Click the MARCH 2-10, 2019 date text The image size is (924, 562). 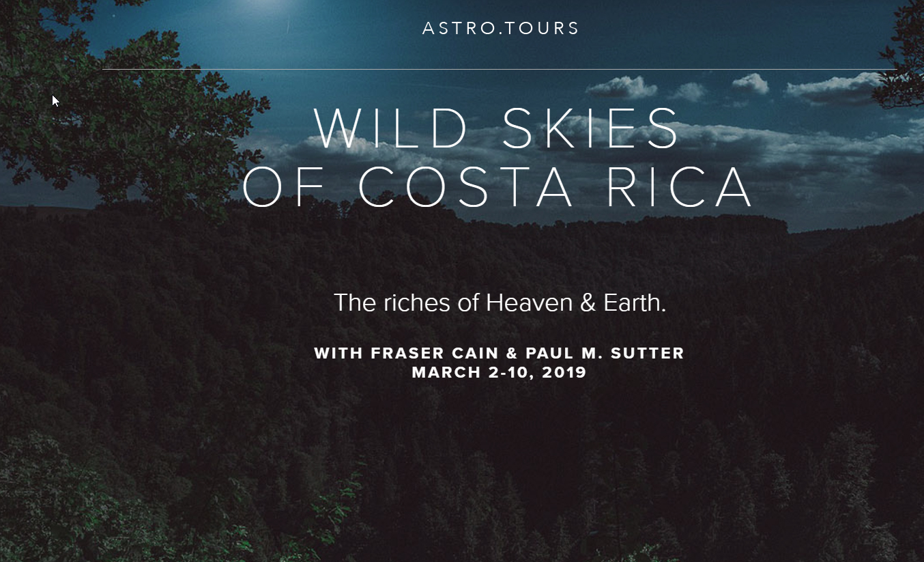pos(500,373)
